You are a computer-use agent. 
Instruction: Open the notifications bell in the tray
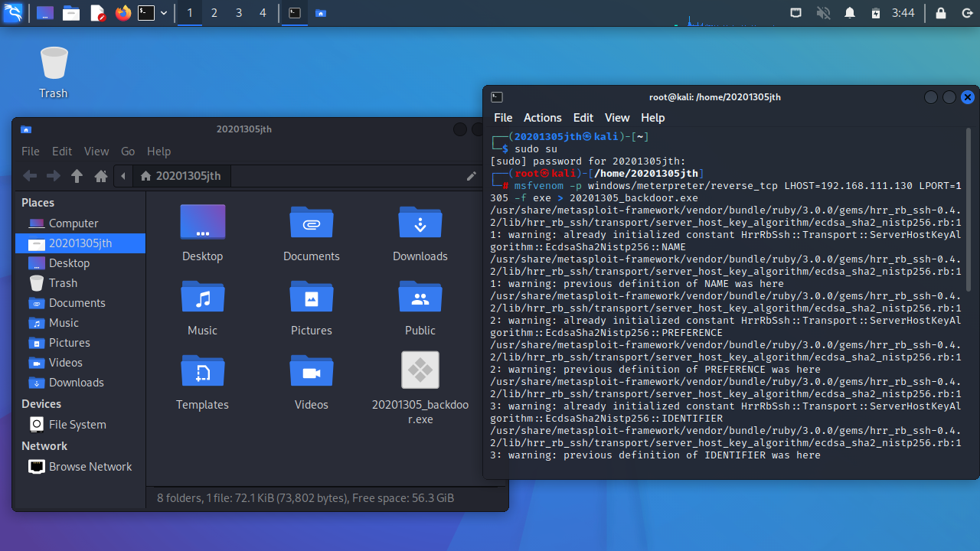(x=850, y=13)
